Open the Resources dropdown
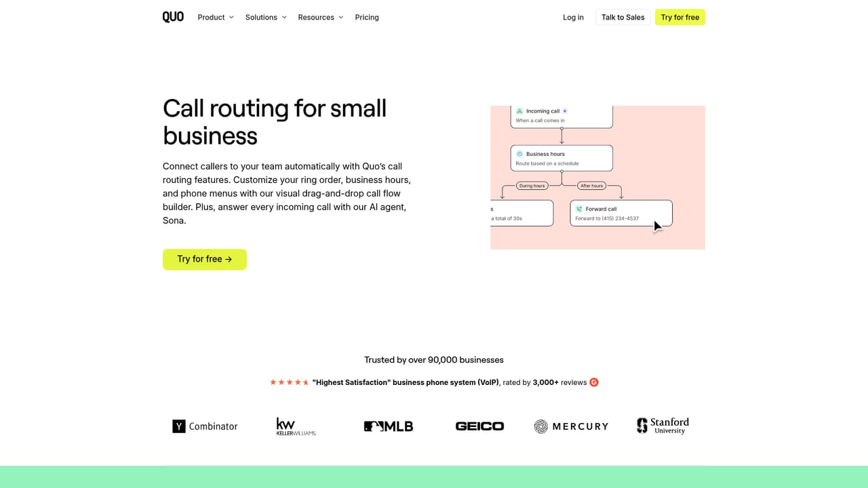The width and height of the screenshot is (868, 488). [321, 17]
